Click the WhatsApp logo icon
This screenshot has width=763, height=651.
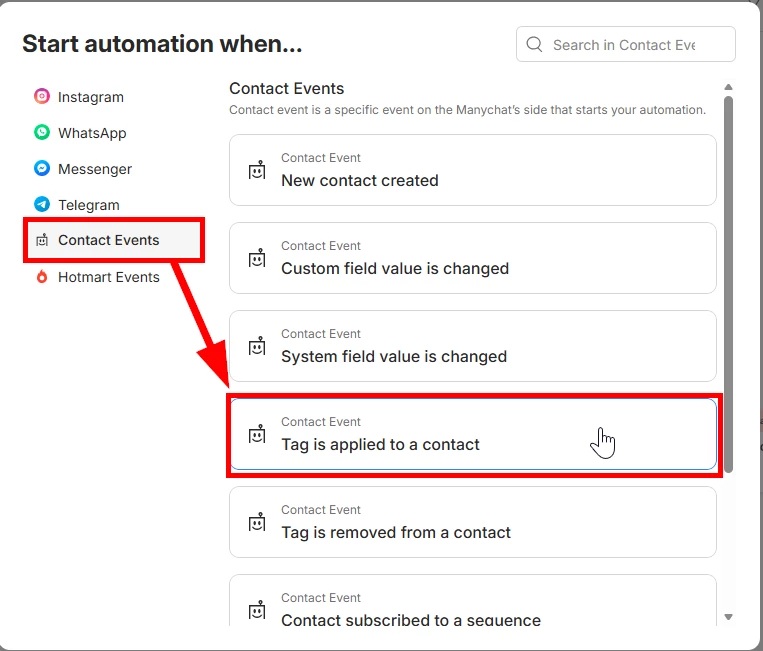(42, 133)
